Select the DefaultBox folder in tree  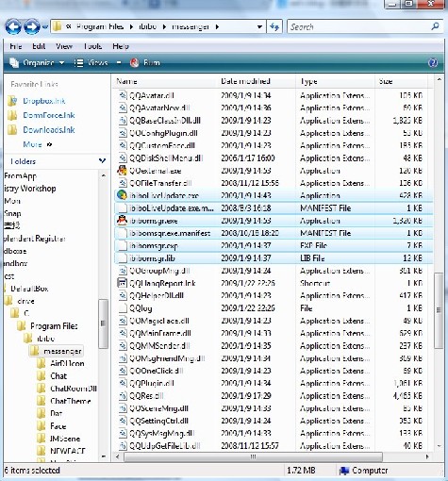pos(29,289)
